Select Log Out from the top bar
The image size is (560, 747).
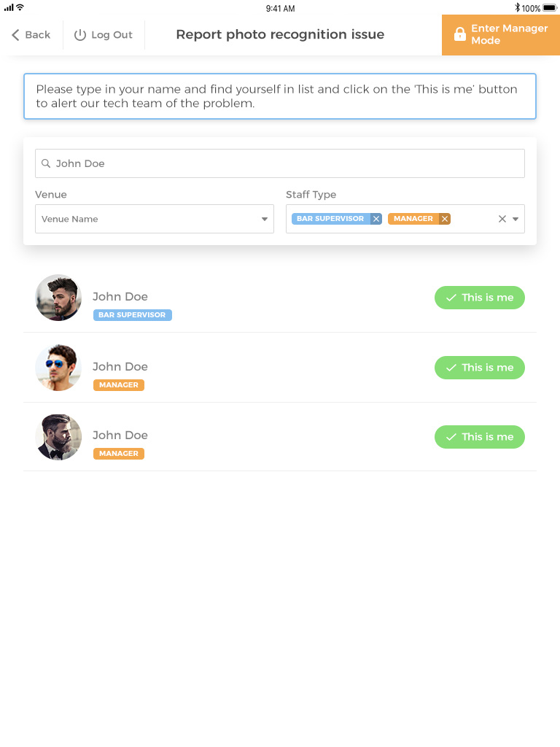point(104,34)
